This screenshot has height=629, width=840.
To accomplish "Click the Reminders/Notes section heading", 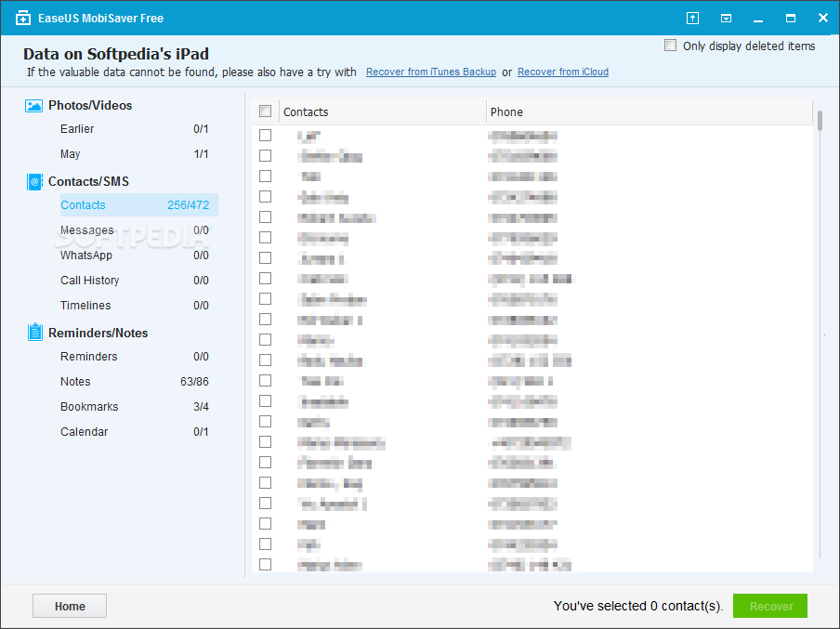I will (98, 334).
